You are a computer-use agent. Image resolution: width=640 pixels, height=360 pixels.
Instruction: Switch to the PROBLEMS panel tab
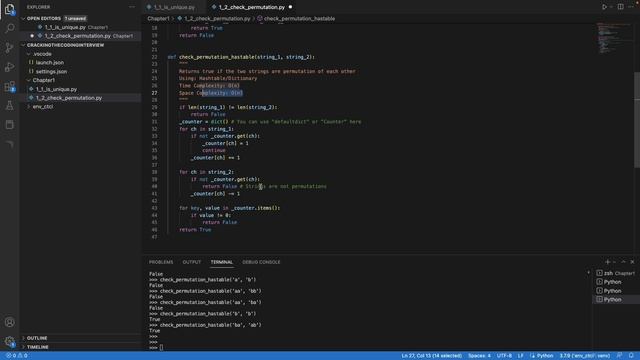pyautogui.click(x=161, y=262)
